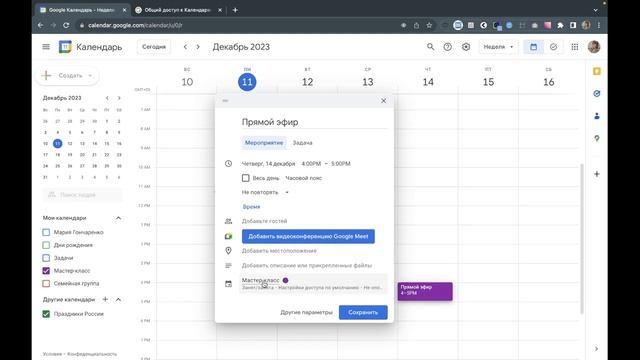Open Google Keep in side panel
The height and width of the screenshot is (360, 640).
click(597, 71)
